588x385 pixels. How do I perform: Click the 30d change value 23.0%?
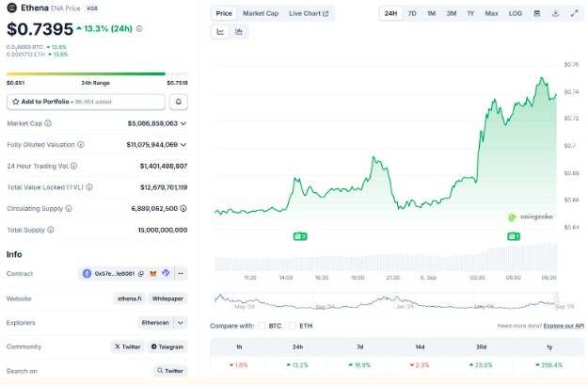(481, 365)
